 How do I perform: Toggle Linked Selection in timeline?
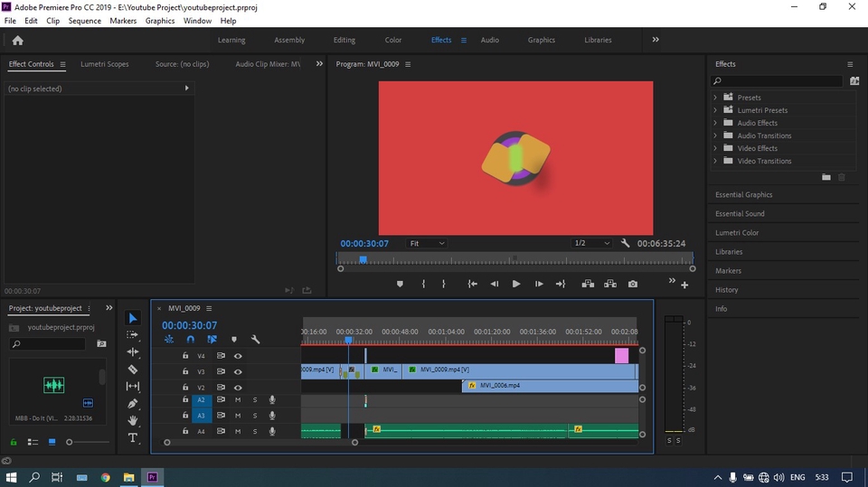pyautogui.click(x=212, y=339)
